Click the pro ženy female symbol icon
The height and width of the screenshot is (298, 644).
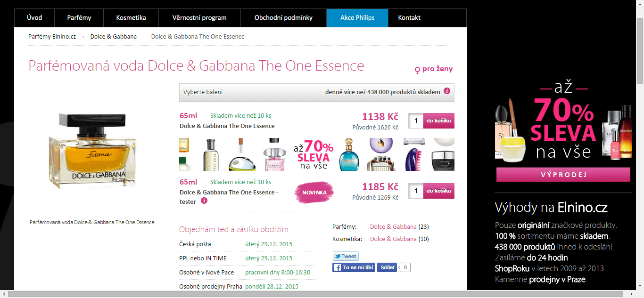(417, 70)
